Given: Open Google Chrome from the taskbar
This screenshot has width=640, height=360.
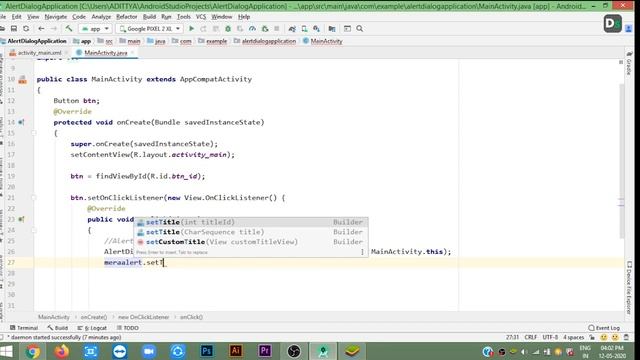Looking at the screenshot, I should tap(33, 351).
